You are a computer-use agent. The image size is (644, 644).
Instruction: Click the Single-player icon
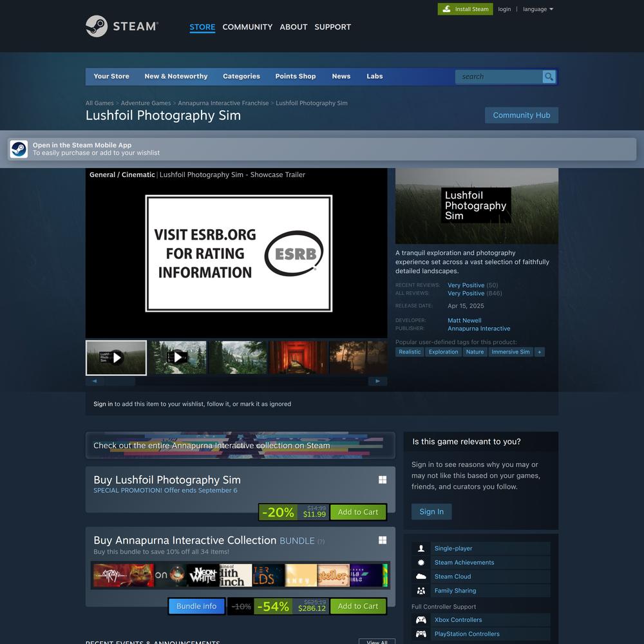(421, 548)
